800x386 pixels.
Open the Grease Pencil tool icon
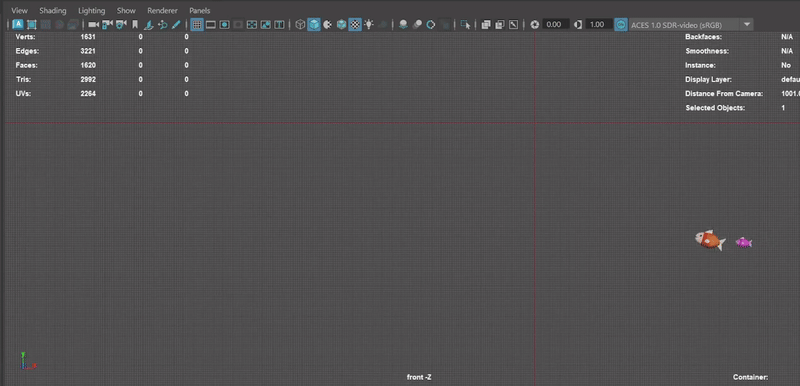click(176, 24)
